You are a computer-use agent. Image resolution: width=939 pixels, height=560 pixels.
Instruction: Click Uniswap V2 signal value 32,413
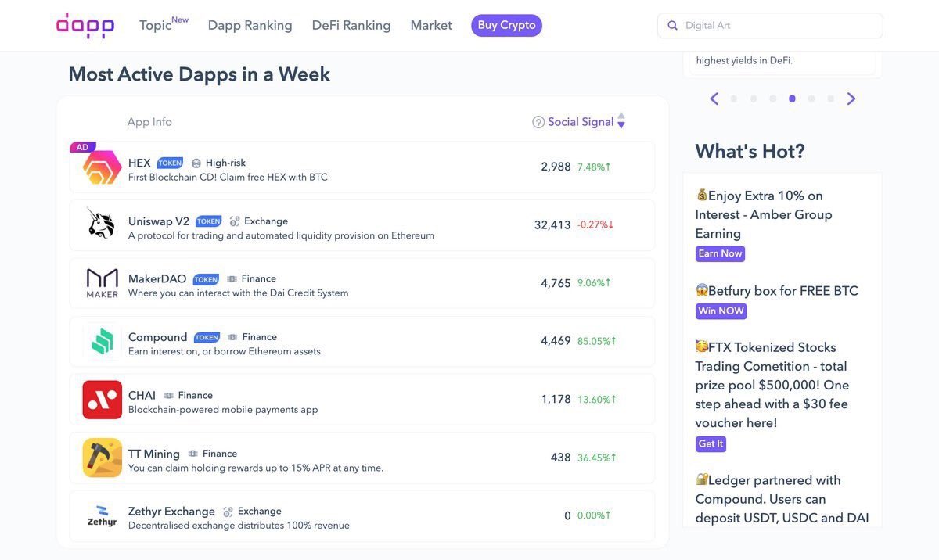(x=552, y=224)
